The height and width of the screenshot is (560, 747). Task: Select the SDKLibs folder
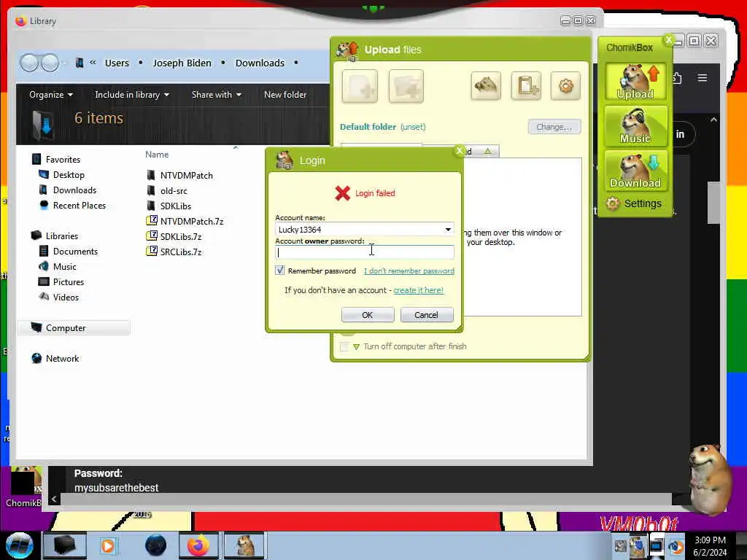(x=169, y=206)
